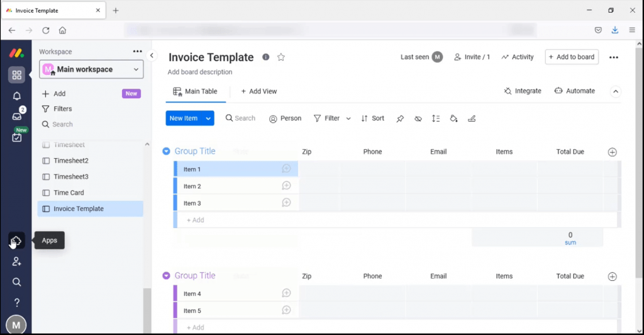Open sum total of first group

[570, 239]
